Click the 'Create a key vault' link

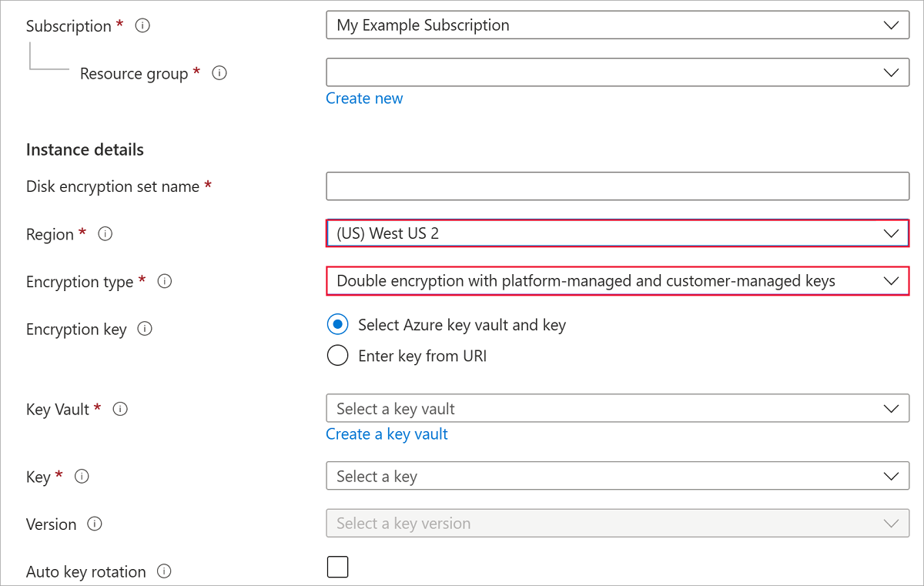(387, 434)
